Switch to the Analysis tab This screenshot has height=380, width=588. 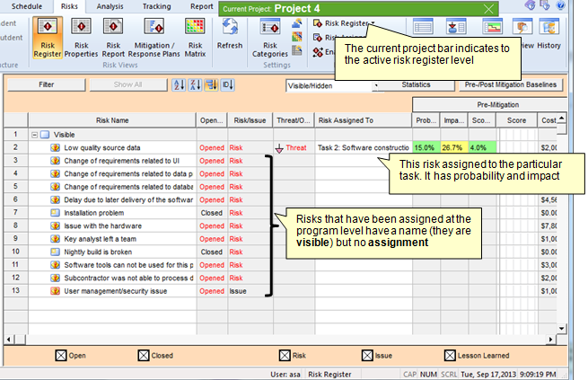(x=110, y=6)
